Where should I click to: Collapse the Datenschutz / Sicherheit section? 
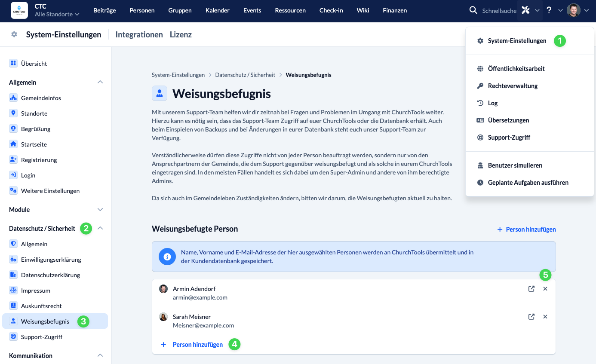100,228
